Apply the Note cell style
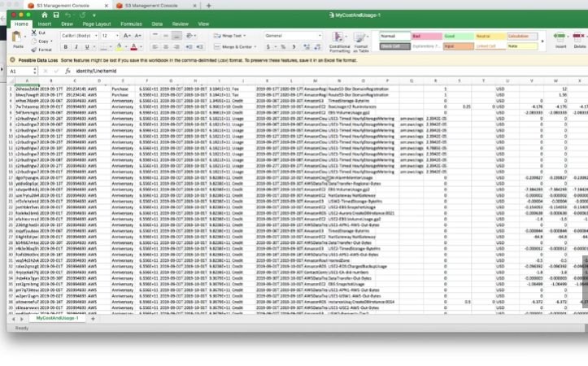 coord(522,46)
